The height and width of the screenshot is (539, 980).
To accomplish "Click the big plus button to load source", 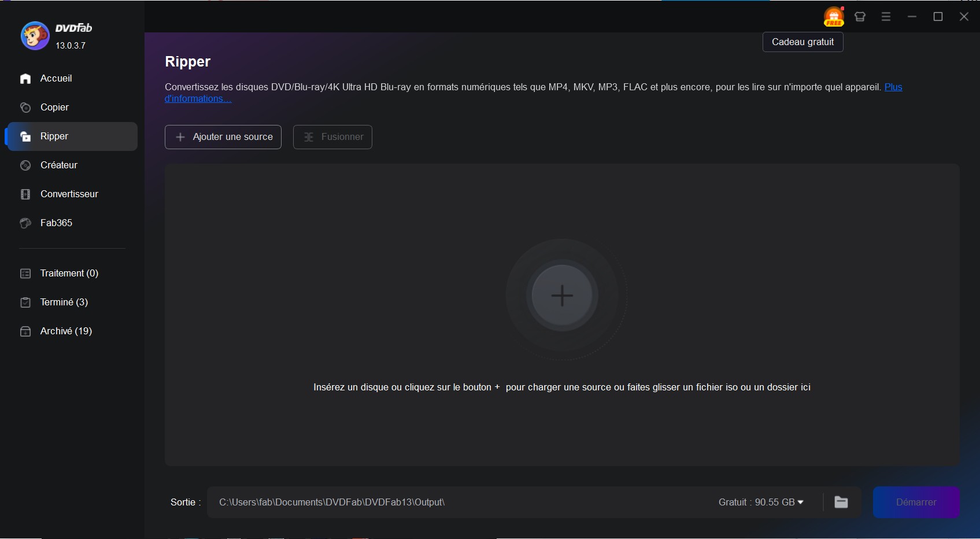I will coord(562,296).
